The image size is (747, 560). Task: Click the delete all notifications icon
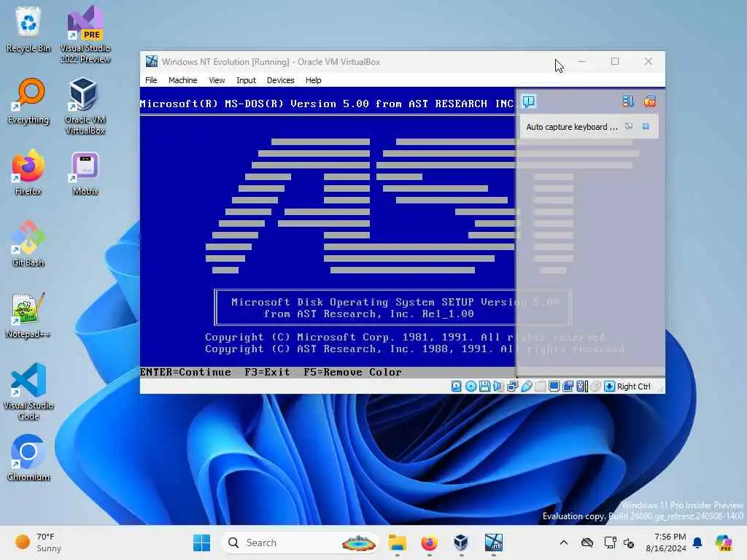(650, 101)
